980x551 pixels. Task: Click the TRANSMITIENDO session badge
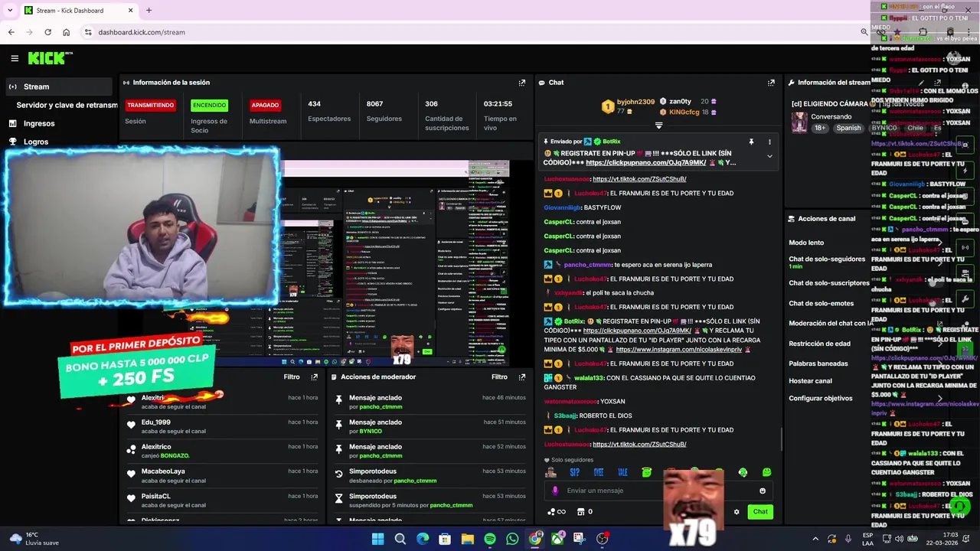tap(150, 105)
